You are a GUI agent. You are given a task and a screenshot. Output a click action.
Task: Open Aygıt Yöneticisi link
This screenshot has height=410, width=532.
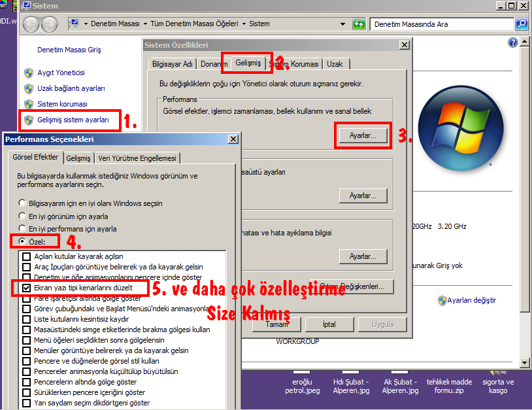click(x=61, y=73)
